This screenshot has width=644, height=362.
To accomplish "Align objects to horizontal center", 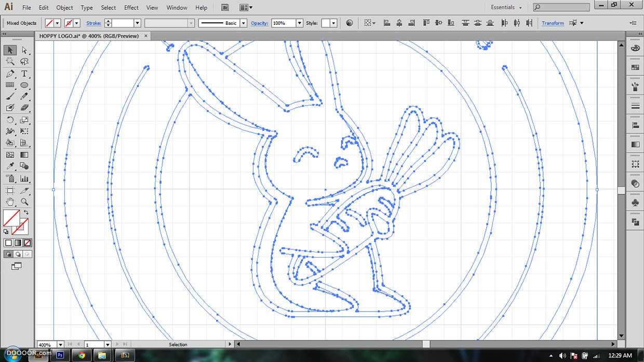I will tap(399, 23).
